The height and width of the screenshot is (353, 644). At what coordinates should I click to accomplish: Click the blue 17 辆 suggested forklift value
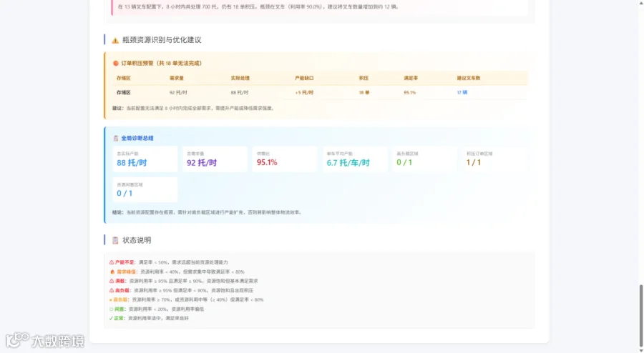[462, 93]
